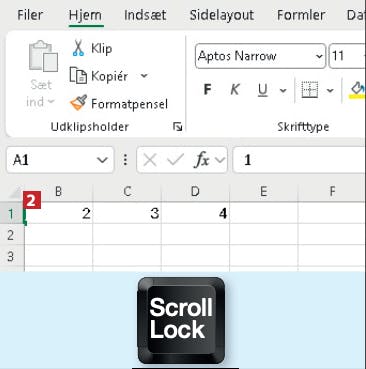Screen dimensions: 366x369
Task: Open the borders grid icon
Action: (x=310, y=90)
